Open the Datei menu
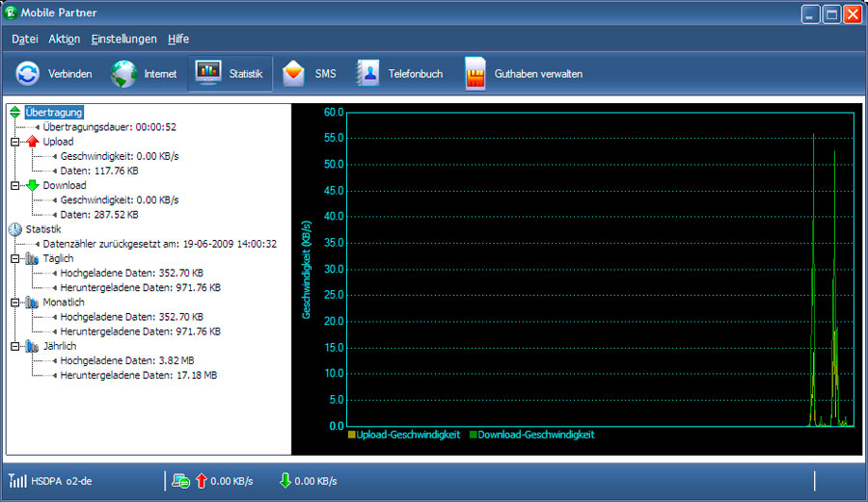 tap(25, 39)
